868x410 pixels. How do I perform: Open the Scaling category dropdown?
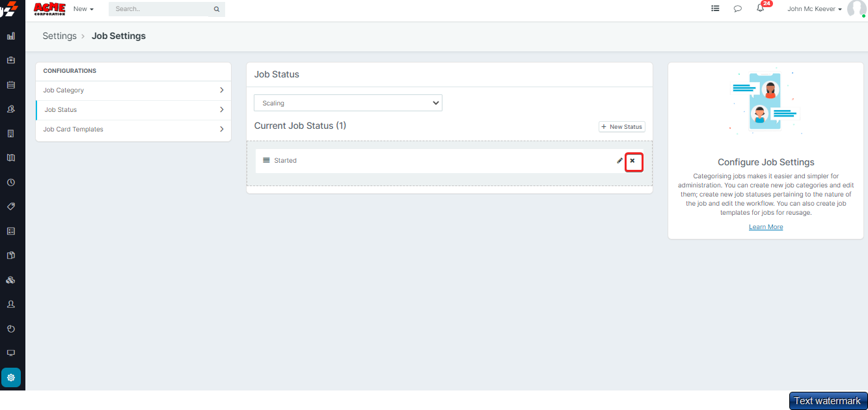click(x=347, y=103)
